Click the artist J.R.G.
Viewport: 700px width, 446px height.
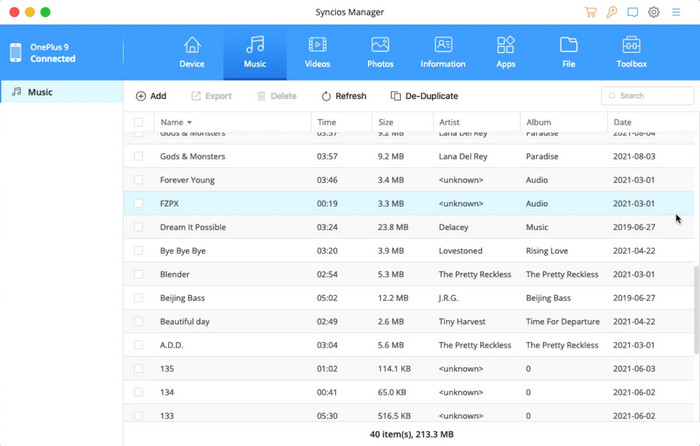pyautogui.click(x=448, y=298)
